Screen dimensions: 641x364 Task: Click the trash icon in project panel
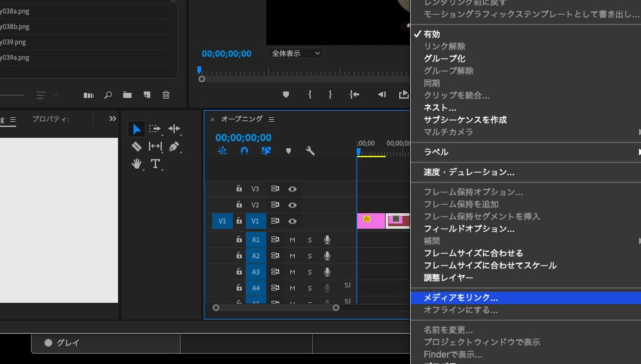click(x=166, y=95)
